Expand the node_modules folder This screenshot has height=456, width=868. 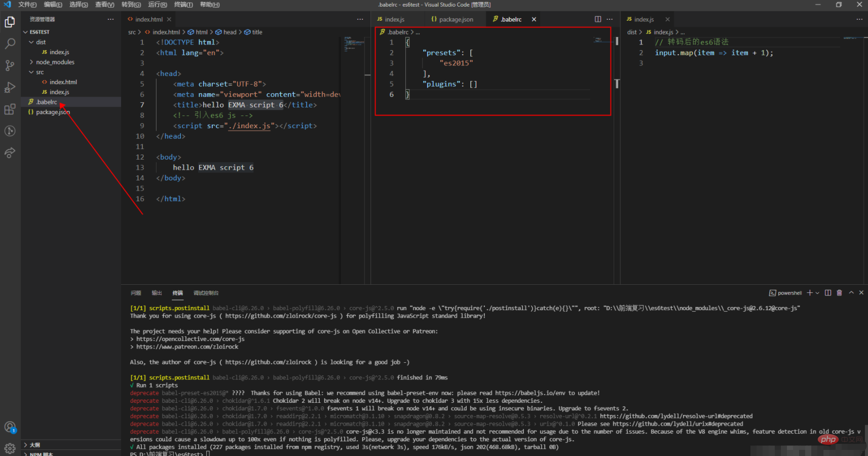pyautogui.click(x=55, y=62)
